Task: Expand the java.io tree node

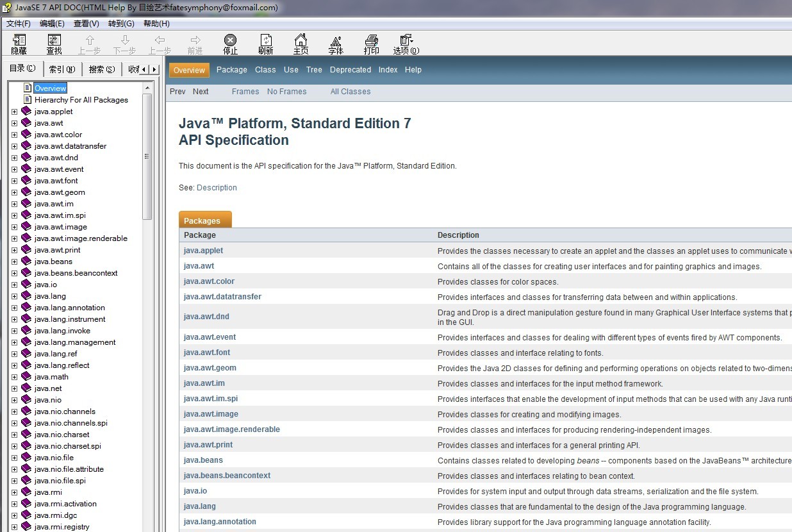Action: point(15,285)
